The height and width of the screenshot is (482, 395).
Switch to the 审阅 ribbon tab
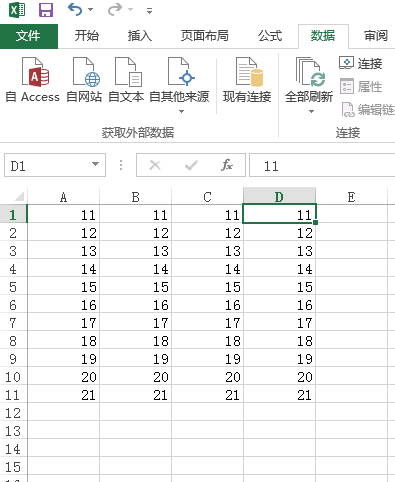coord(376,36)
